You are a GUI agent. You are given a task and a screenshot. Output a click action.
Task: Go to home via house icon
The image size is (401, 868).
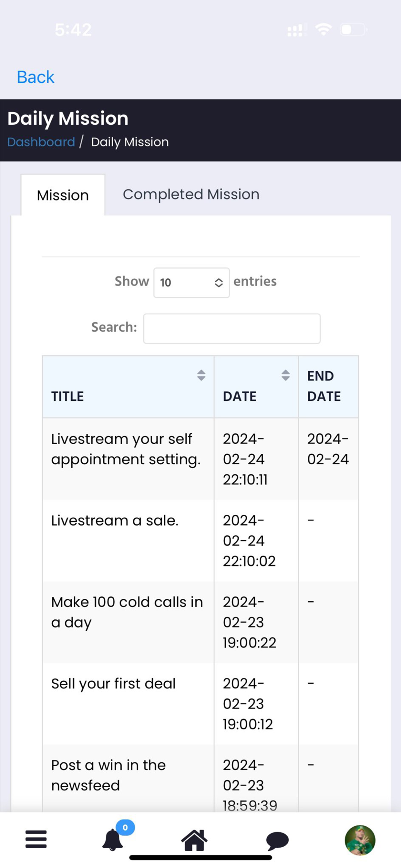click(x=194, y=840)
